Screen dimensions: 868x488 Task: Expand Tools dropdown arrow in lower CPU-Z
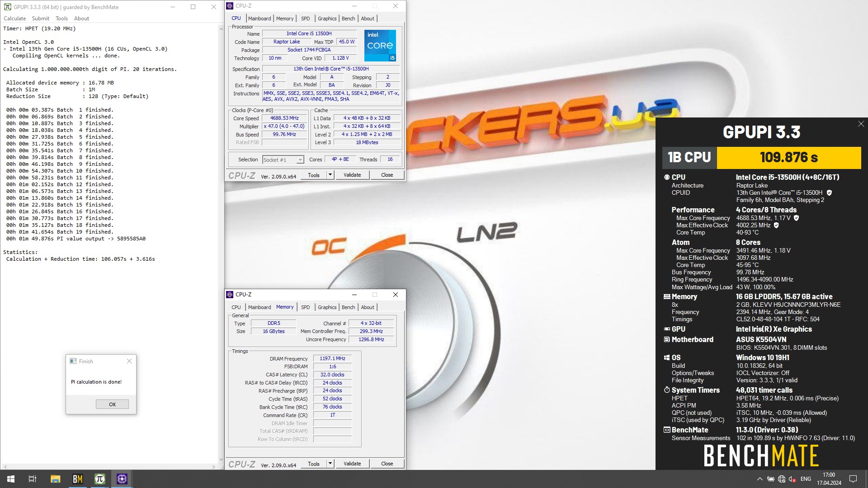[330, 464]
